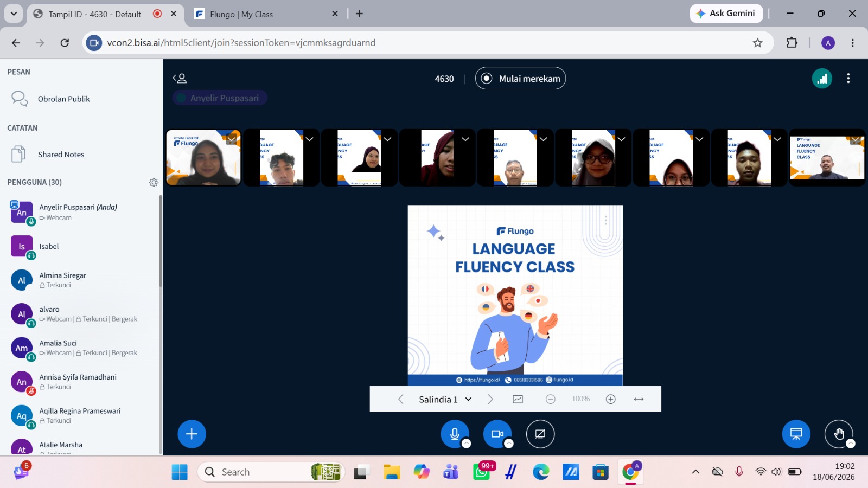Select user Annisa Syifa Ramadhani
Viewport: 868px width, 488px height.
pos(81,382)
